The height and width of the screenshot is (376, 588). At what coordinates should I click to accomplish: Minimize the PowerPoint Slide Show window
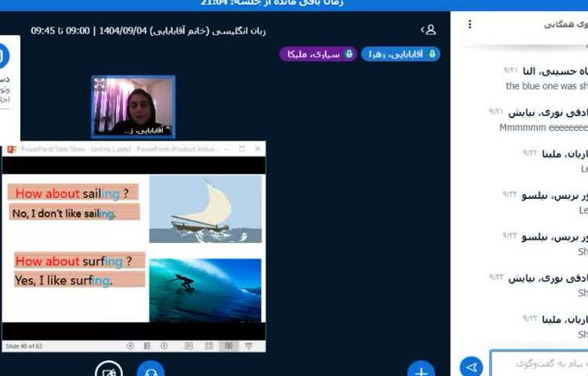[x=227, y=149]
